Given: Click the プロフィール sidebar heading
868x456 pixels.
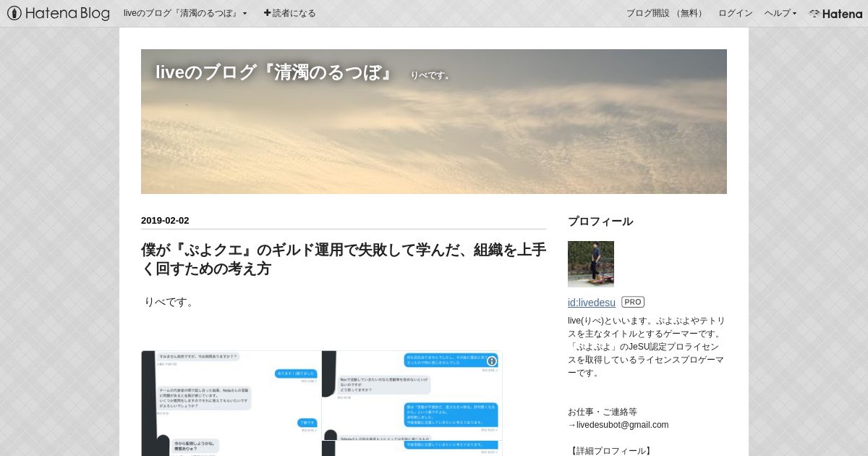Looking at the screenshot, I should pyautogui.click(x=600, y=221).
